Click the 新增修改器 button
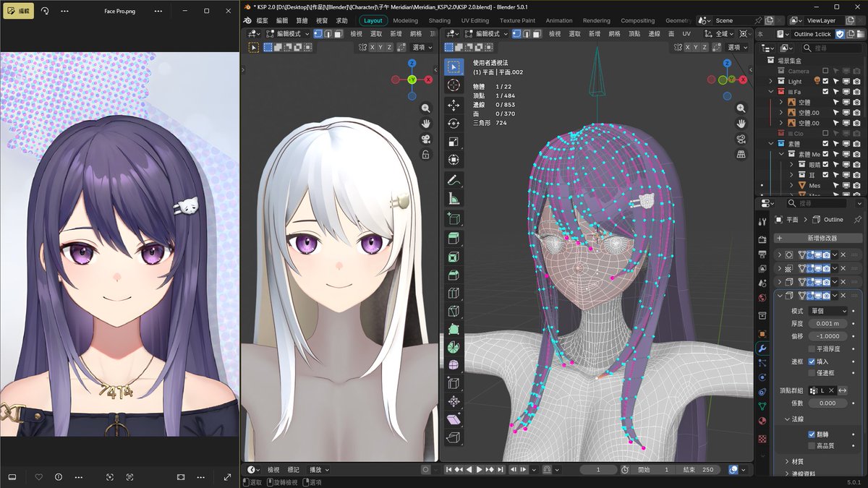This screenshot has height=488, width=868. [818, 238]
